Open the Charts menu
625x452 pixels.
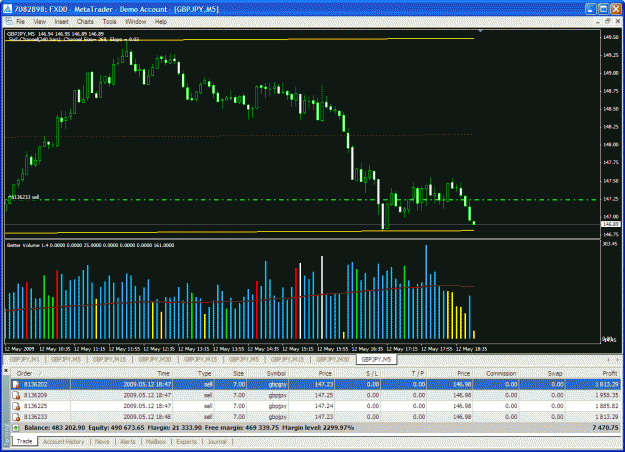[85, 22]
